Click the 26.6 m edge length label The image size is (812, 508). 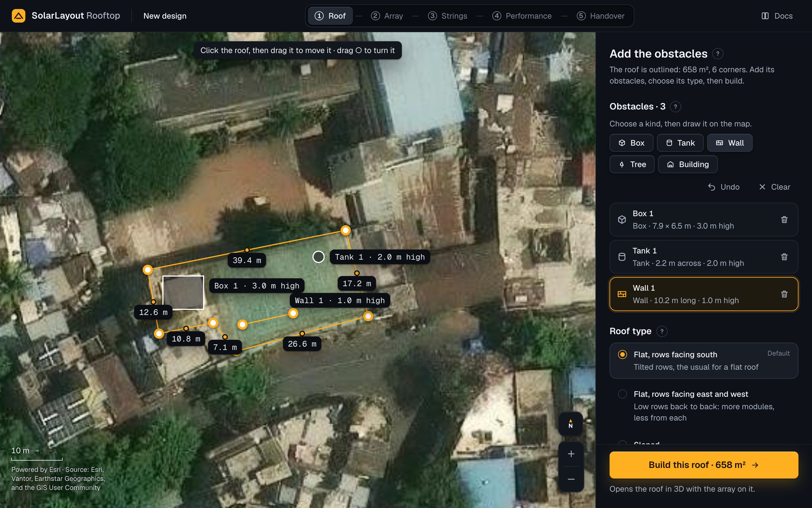[x=302, y=344]
